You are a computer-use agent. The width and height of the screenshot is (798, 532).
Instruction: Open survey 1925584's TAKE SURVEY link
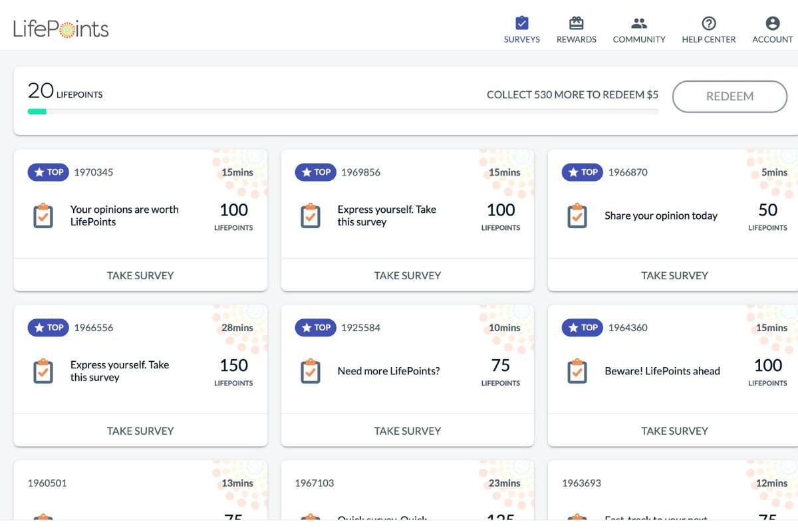[x=408, y=430]
